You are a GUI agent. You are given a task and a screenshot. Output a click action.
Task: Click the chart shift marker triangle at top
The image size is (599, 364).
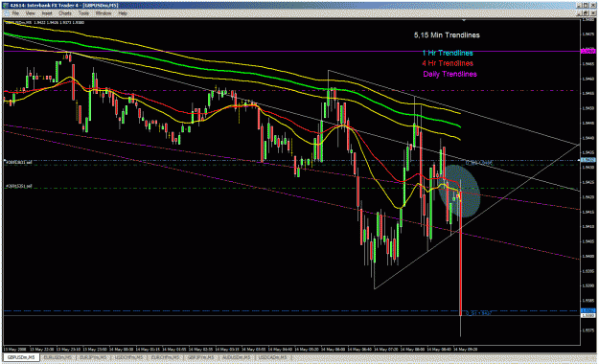coord(464,20)
